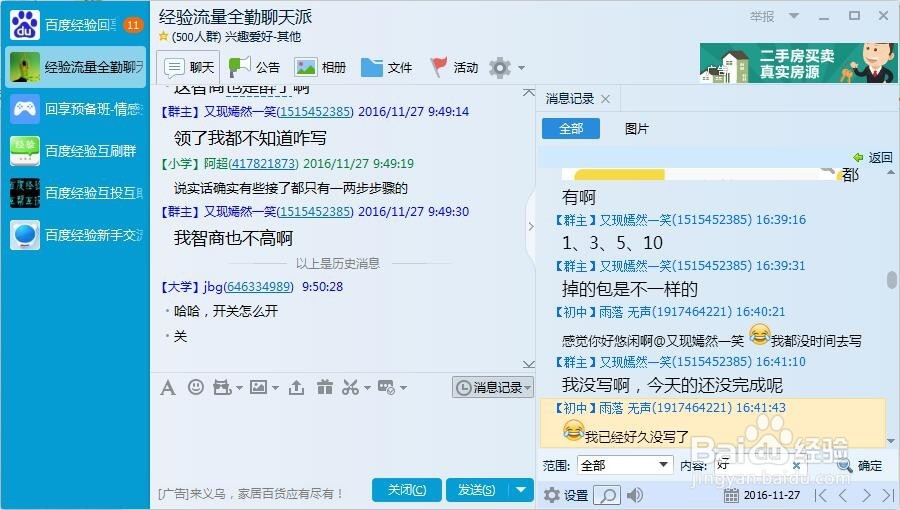
Task: Click the send image icon
Action: click(258, 387)
